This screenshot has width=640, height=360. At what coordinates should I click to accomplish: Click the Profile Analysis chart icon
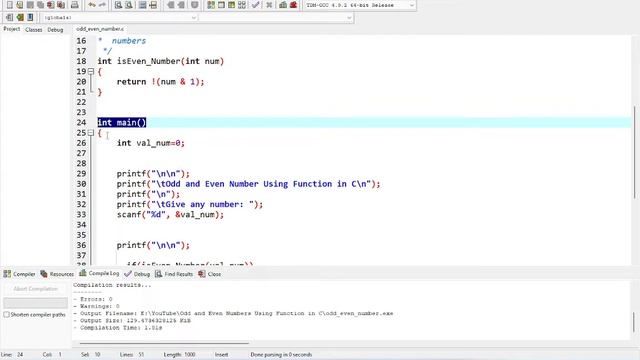click(283, 5)
